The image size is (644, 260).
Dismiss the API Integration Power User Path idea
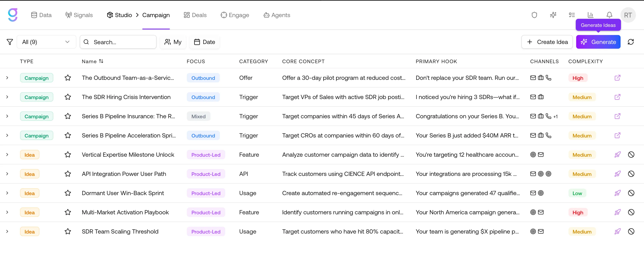pos(631,174)
